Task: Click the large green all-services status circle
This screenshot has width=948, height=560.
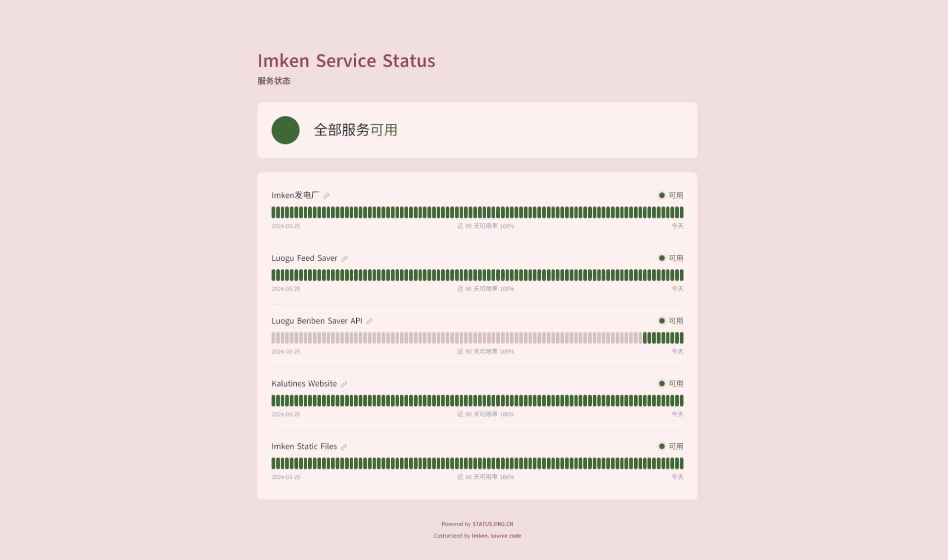Action: (285, 130)
